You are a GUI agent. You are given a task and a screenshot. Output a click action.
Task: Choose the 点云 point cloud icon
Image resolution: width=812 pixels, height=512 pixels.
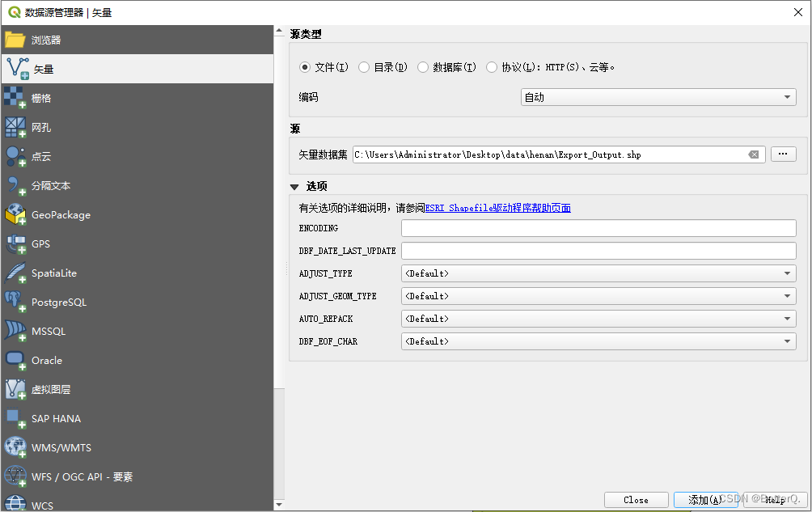pos(15,156)
